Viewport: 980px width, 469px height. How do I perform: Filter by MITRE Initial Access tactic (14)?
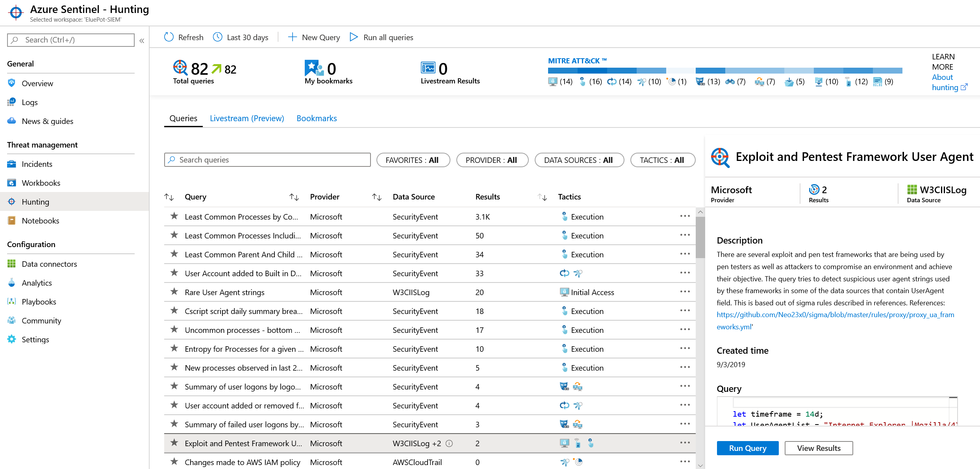tap(560, 81)
